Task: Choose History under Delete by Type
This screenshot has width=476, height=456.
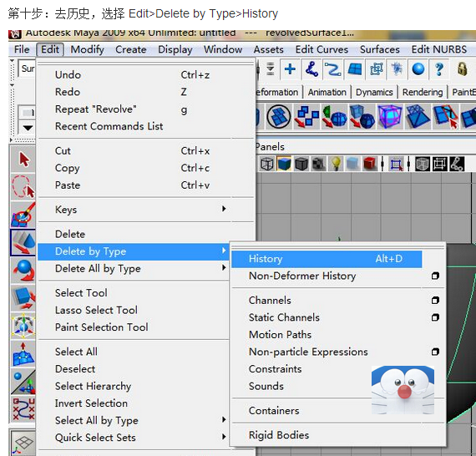Action: (327, 259)
